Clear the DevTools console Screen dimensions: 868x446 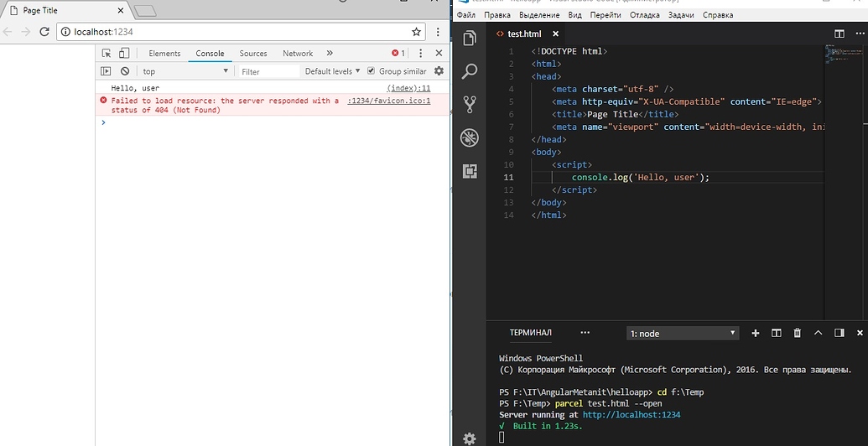point(125,70)
